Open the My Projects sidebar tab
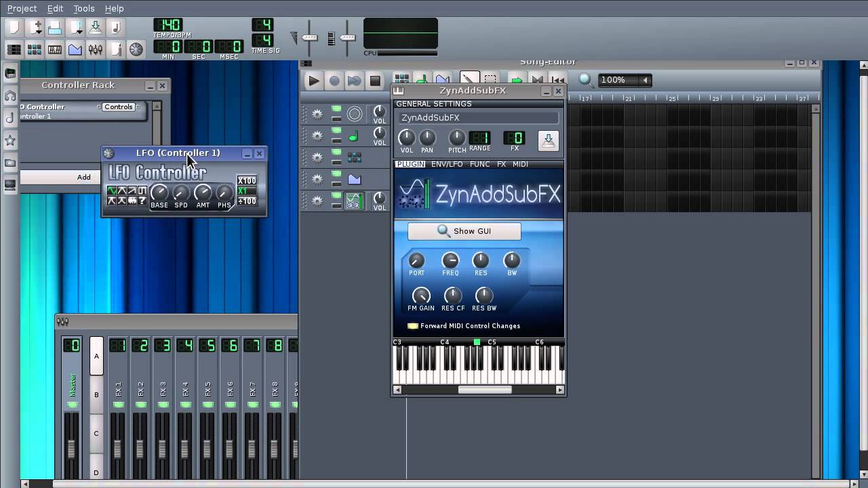Screen dimensions: 868x488 point(10,96)
